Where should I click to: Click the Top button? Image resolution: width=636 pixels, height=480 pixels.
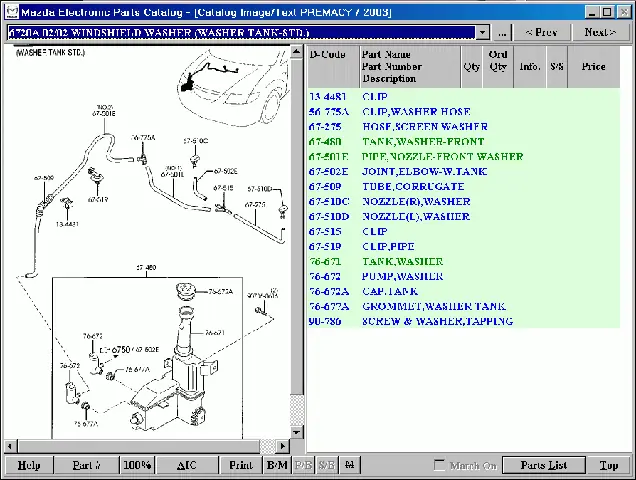pos(608,465)
